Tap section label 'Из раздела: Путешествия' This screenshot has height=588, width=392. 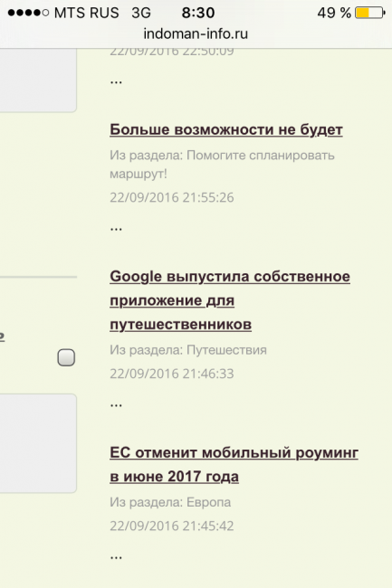(188, 350)
